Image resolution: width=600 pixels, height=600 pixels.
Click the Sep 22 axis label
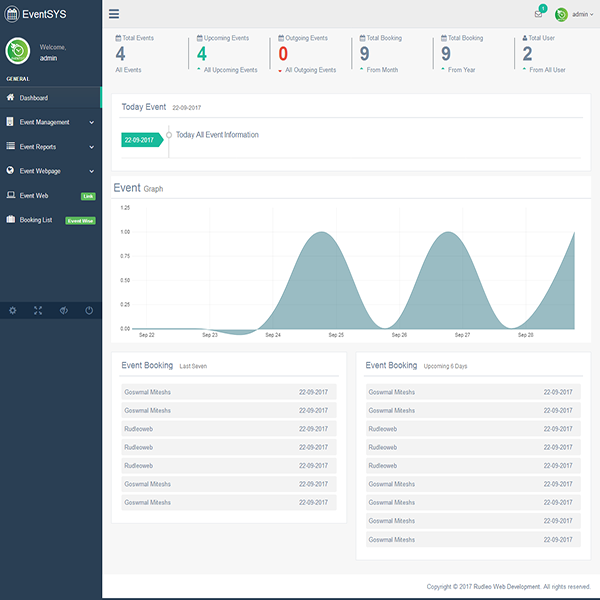(147, 335)
